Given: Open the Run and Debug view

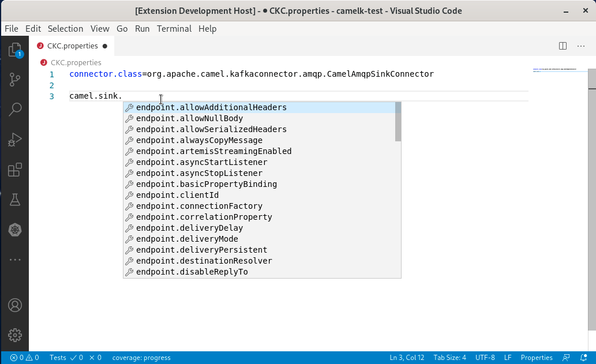Looking at the screenshot, I should click(15, 139).
